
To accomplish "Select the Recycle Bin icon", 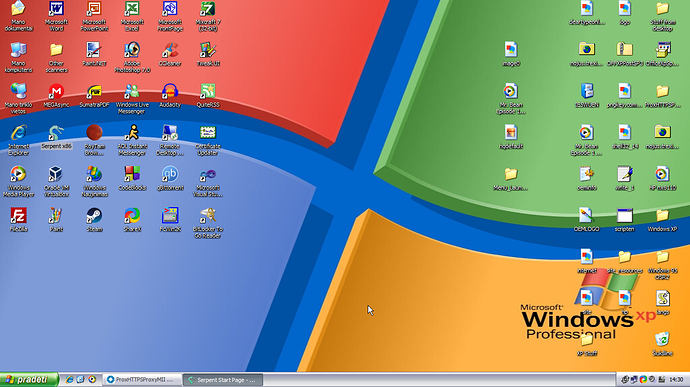I will 662,344.
